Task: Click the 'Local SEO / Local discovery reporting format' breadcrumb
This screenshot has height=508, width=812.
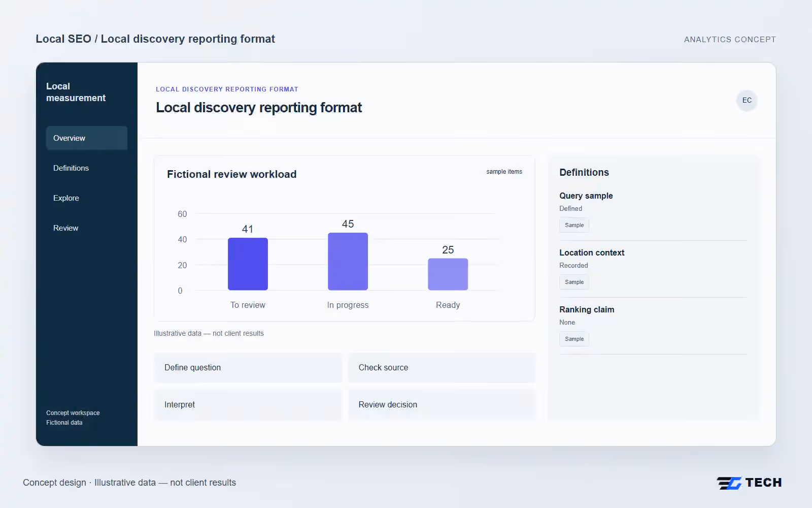Action: [155, 39]
